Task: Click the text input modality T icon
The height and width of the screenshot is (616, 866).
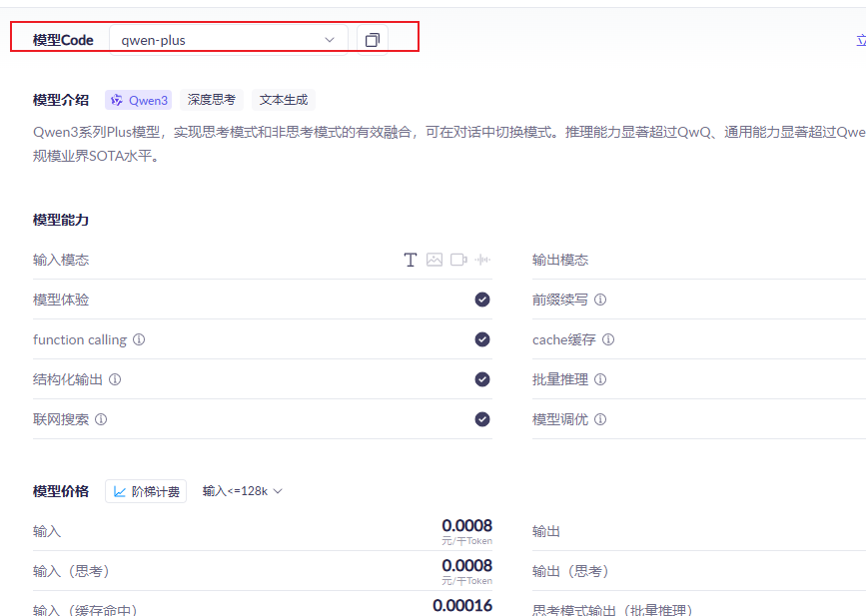Action: pos(410,260)
